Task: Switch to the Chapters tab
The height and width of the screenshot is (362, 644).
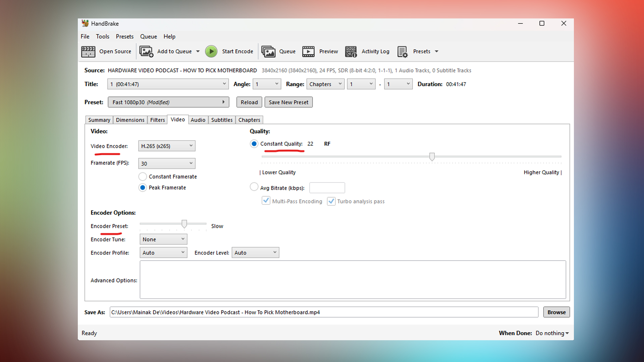Action: click(249, 120)
